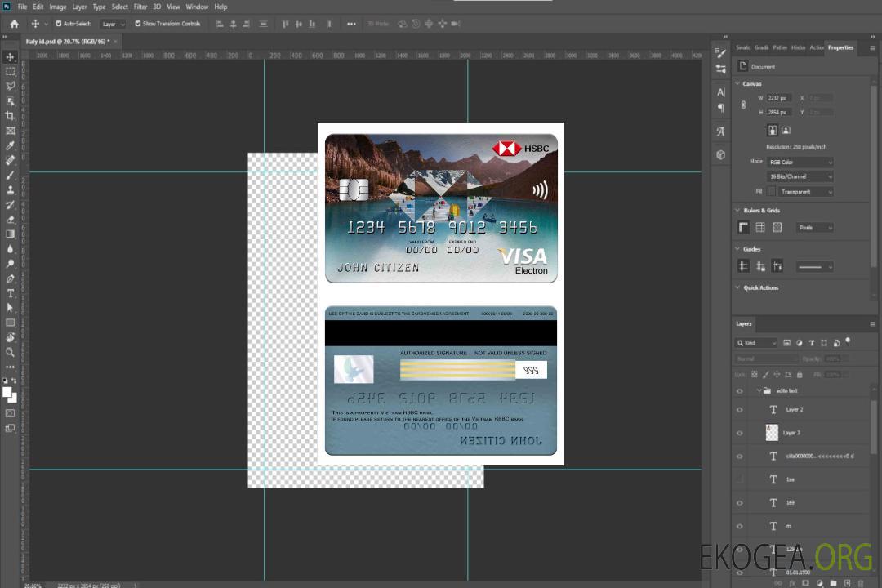The image size is (882, 588).
Task: Select the Clone Stamp tool
Action: (10, 190)
